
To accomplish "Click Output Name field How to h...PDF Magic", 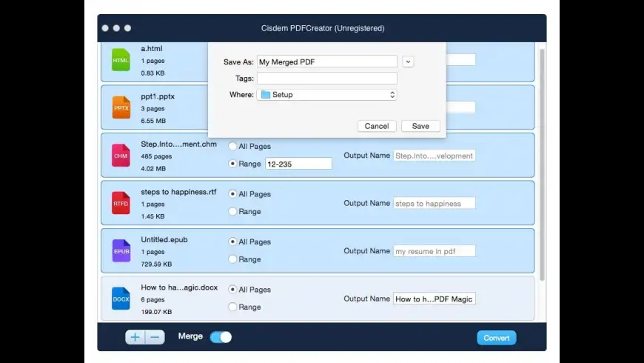I will point(434,299).
